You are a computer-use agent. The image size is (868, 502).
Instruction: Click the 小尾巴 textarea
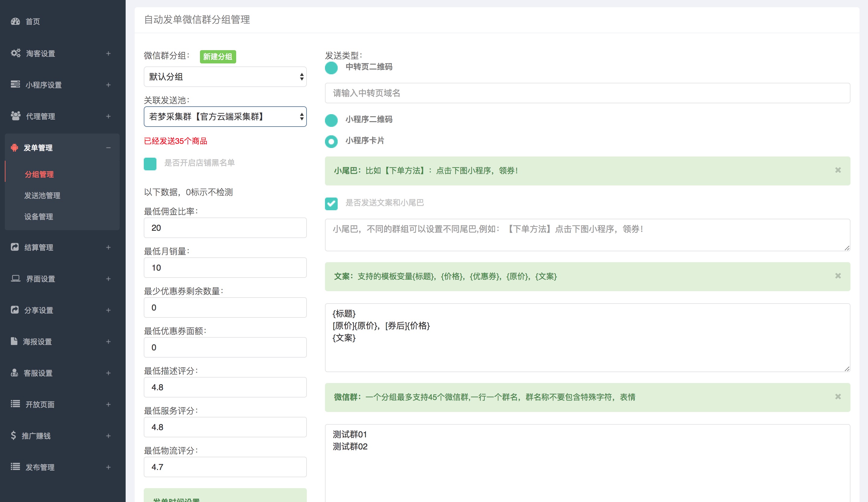[x=587, y=235]
